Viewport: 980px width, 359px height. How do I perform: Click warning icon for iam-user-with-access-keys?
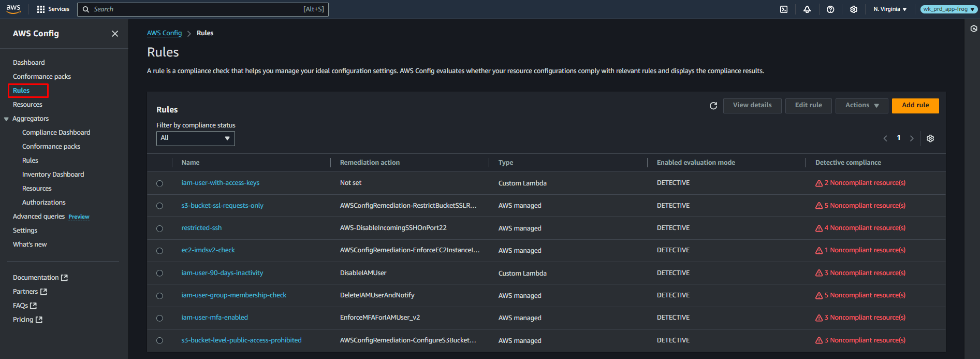[819, 183]
